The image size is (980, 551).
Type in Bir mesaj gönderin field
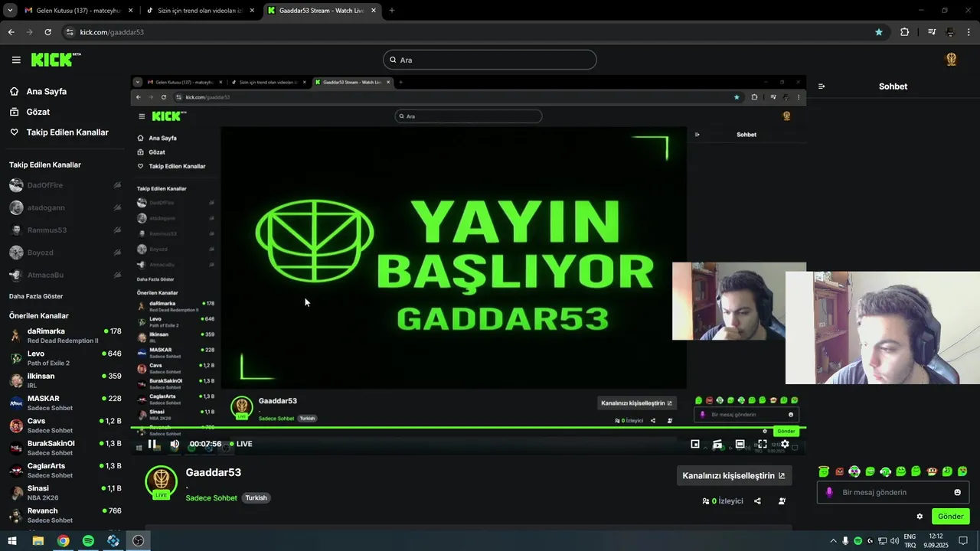[893, 492]
